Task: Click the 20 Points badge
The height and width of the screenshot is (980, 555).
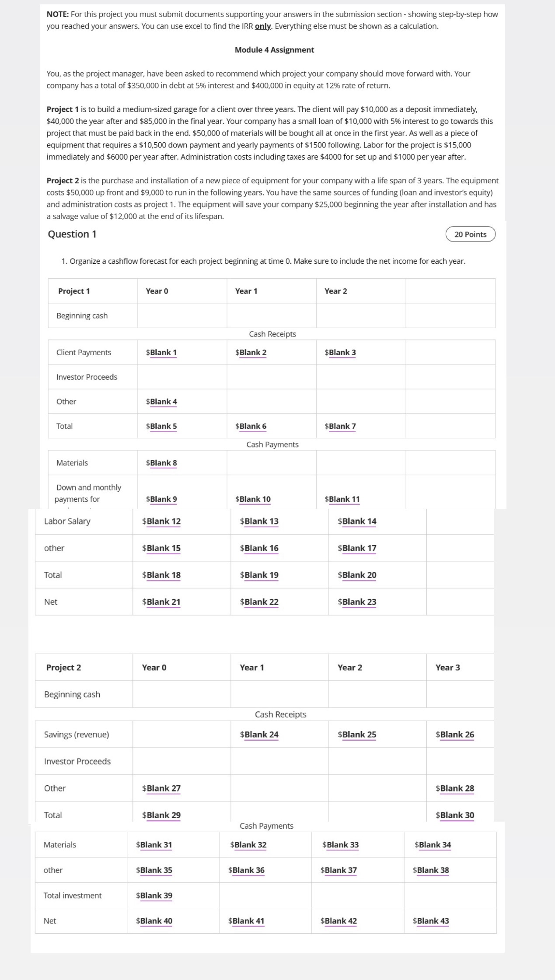Action: [x=470, y=234]
